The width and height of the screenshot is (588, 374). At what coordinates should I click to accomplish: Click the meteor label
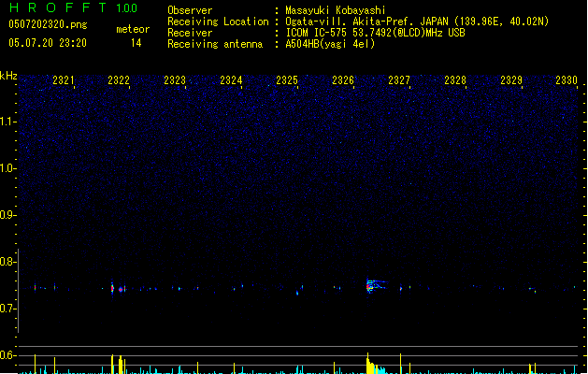click(x=133, y=29)
